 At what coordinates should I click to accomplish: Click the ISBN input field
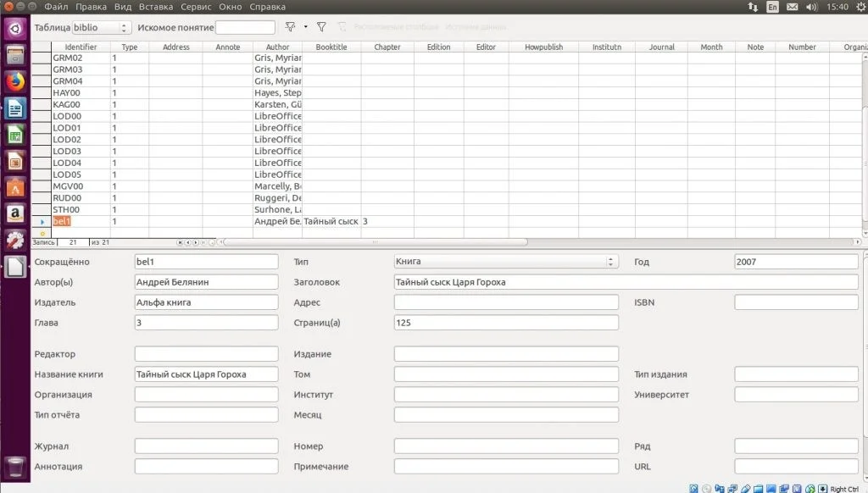pyautogui.click(x=796, y=302)
